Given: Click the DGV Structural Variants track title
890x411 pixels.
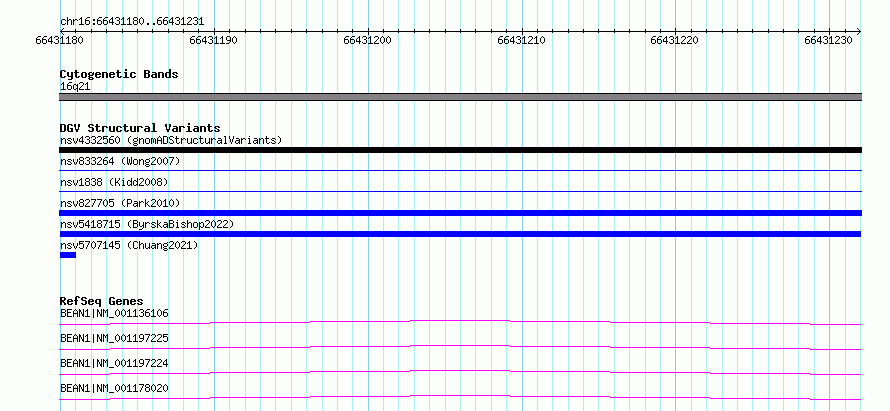Looking at the screenshot, I should point(140,128).
